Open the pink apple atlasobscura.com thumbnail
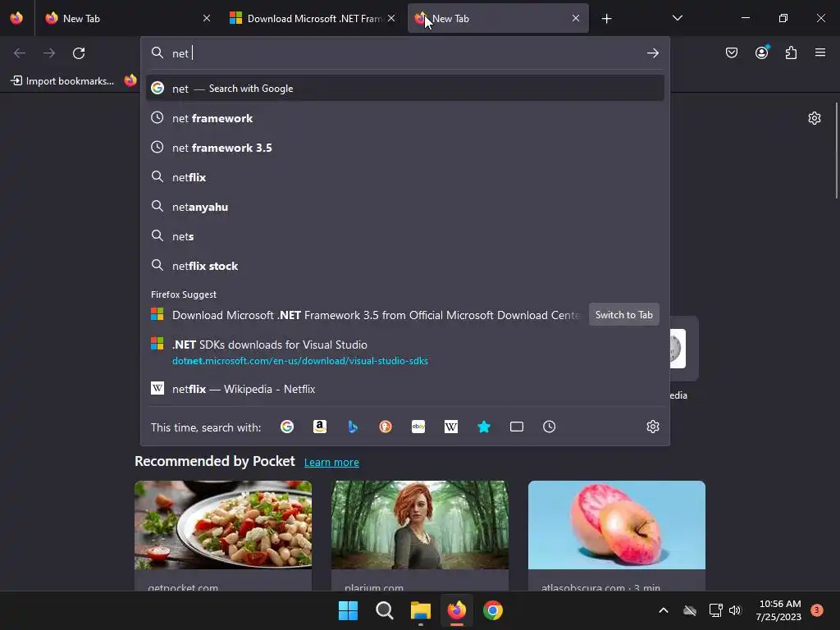 [617, 525]
